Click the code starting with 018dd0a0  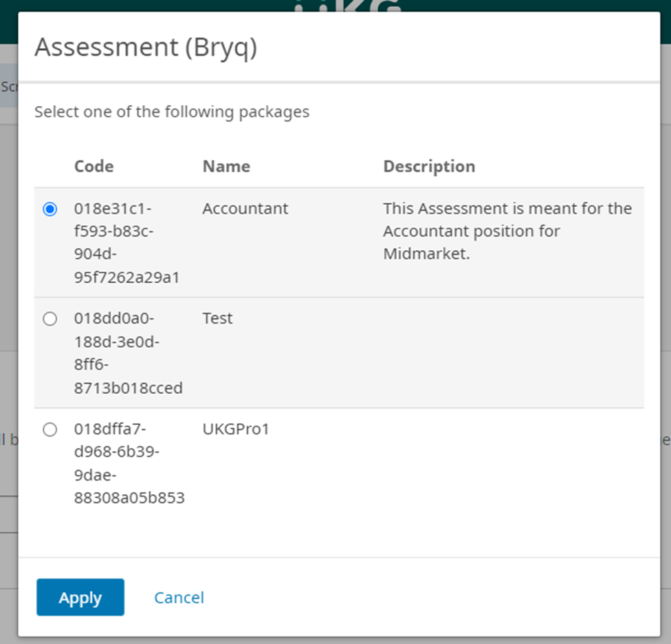click(x=128, y=353)
